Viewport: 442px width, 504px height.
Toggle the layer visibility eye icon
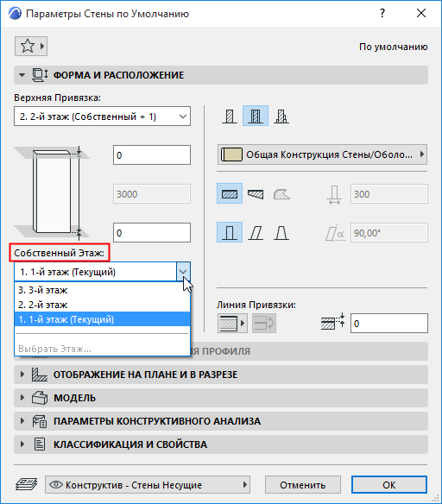(x=56, y=484)
